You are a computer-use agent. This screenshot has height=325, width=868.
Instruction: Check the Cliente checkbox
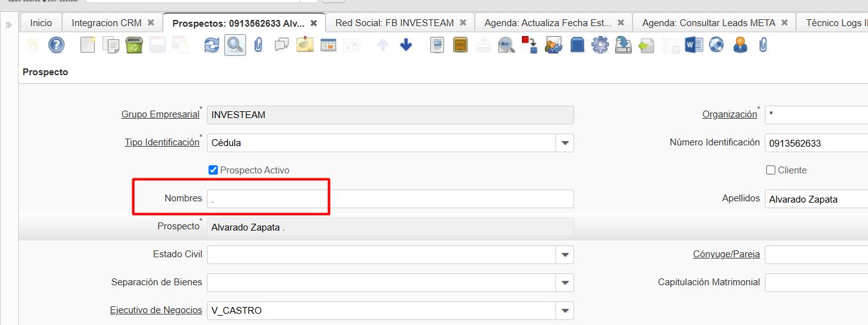point(771,170)
